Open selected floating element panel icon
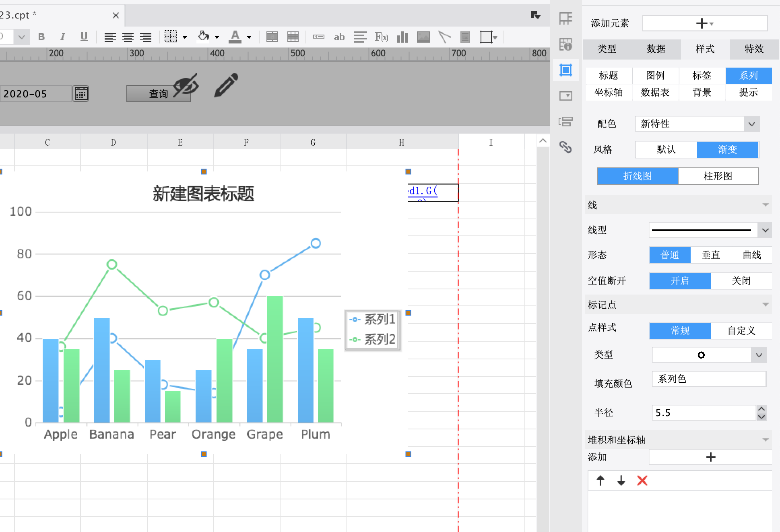 point(565,70)
